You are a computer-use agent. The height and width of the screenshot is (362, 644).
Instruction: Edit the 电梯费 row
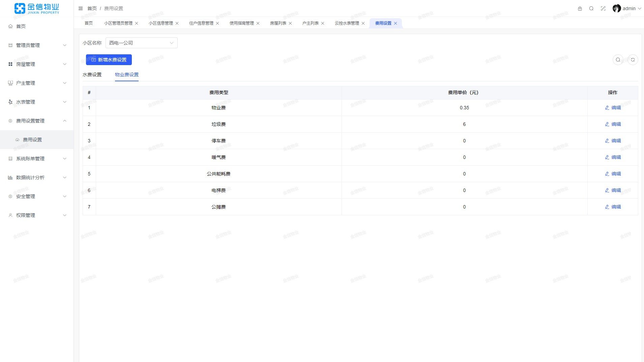pyautogui.click(x=613, y=190)
